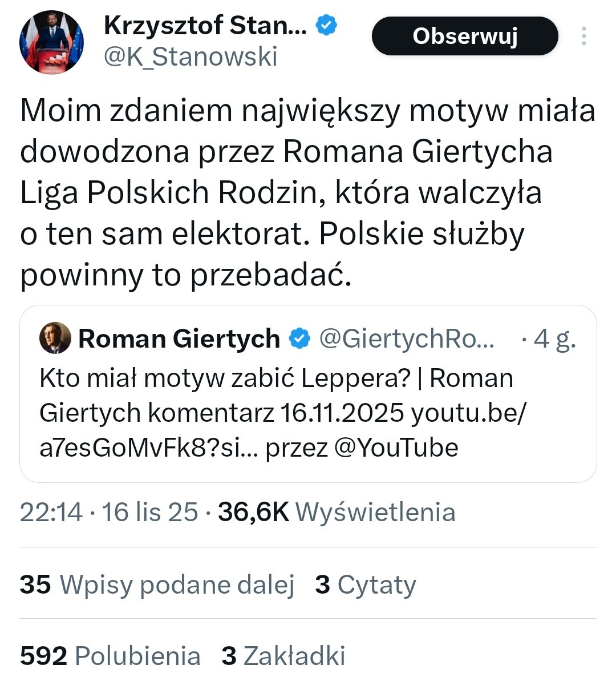The image size is (616, 685).
Task: Click the 3 Zakładki count
Action: (x=283, y=656)
